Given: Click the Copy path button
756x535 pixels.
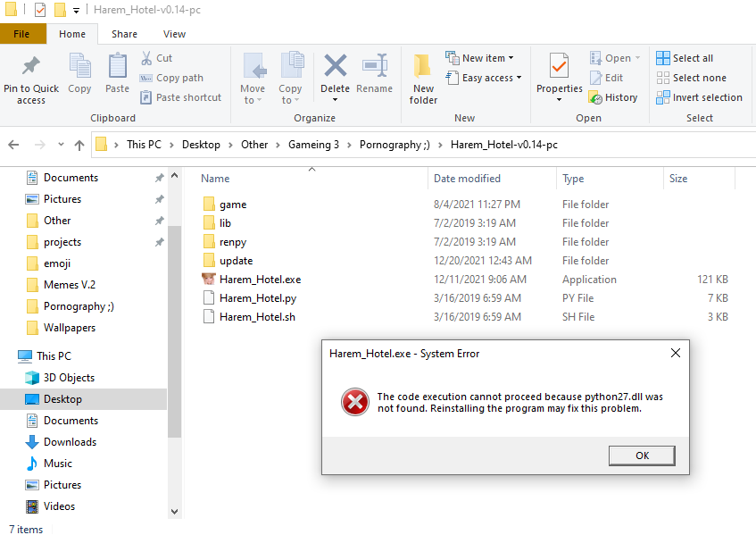Looking at the screenshot, I should (171, 78).
